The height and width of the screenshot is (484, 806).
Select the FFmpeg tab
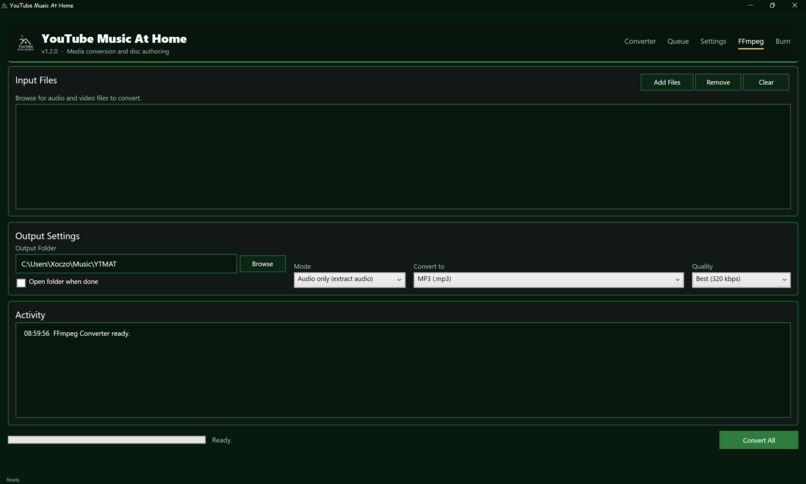click(750, 41)
